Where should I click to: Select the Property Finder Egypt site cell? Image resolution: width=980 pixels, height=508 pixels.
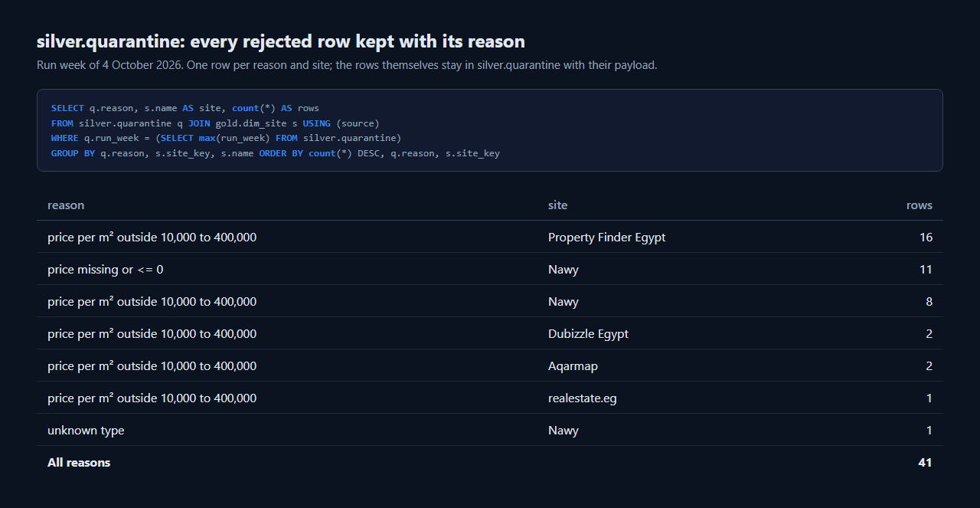(x=606, y=238)
